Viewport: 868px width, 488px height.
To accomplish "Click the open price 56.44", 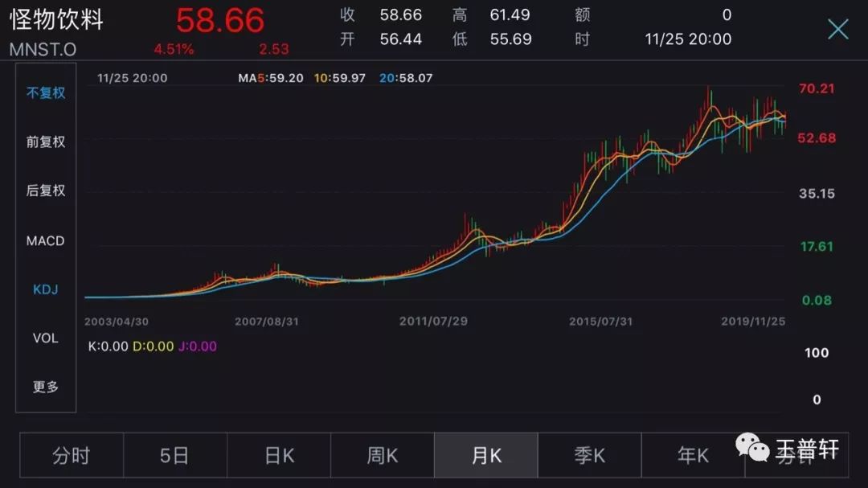I will pyautogui.click(x=401, y=39).
